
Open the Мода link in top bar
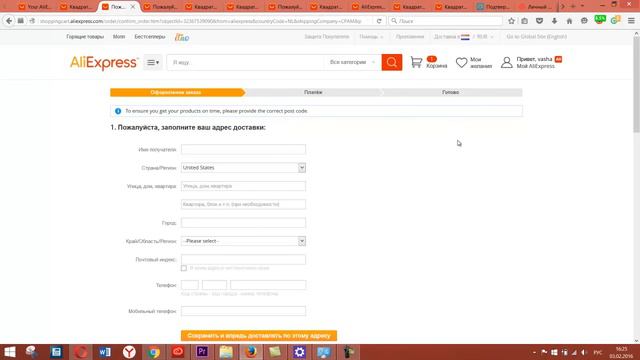coord(119,37)
